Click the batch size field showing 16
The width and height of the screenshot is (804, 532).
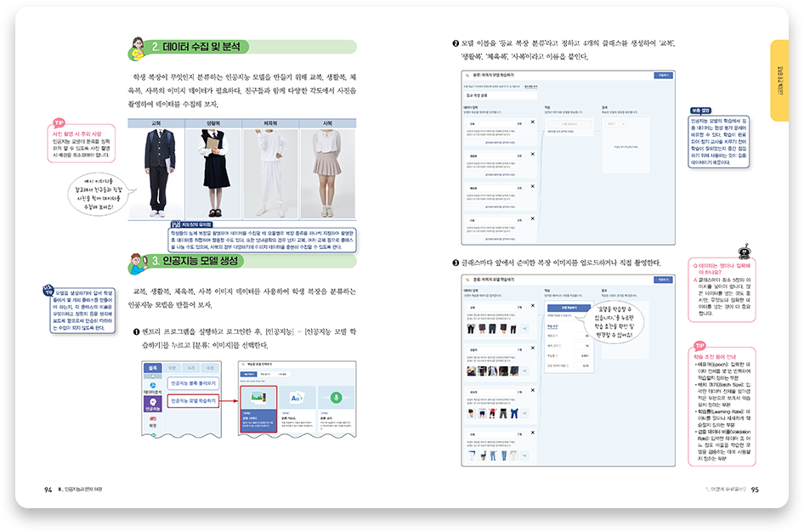coord(581,346)
